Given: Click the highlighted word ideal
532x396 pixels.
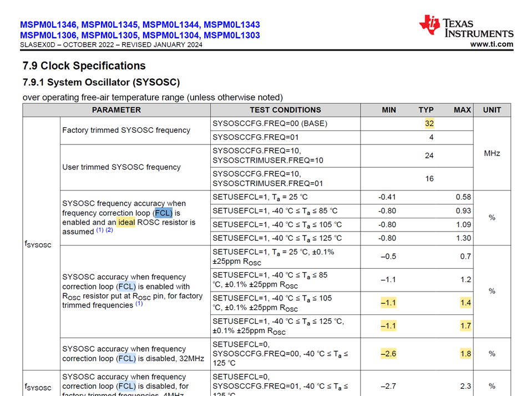Looking at the screenshot, I should pyautogui.click(x=126, y=223).
